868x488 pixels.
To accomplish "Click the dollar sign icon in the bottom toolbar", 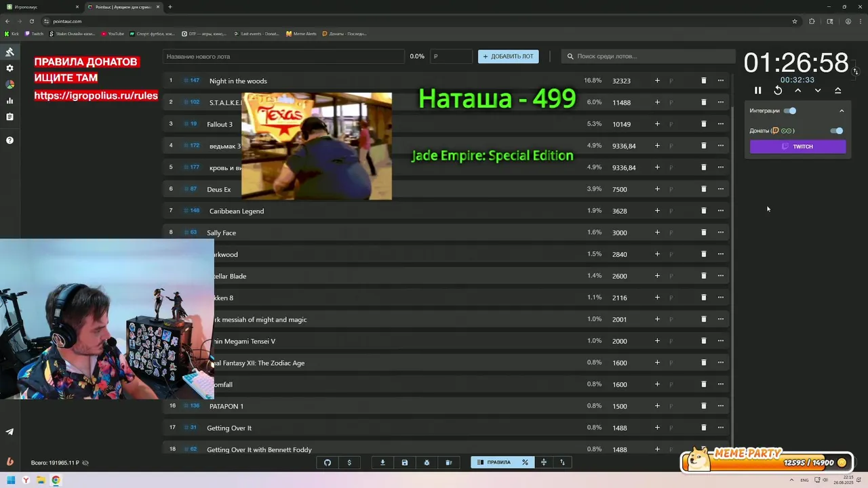I will 349,462.
